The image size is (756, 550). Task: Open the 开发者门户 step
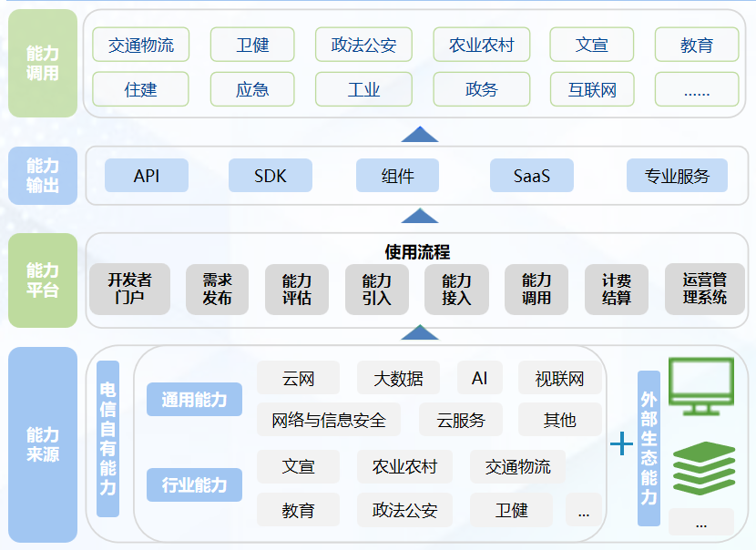coord(129,289)
